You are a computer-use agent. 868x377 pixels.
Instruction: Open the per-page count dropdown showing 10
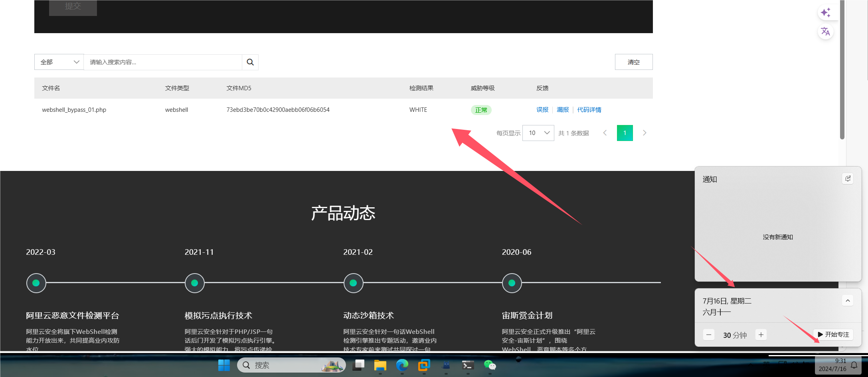click(x=538, y=133)
